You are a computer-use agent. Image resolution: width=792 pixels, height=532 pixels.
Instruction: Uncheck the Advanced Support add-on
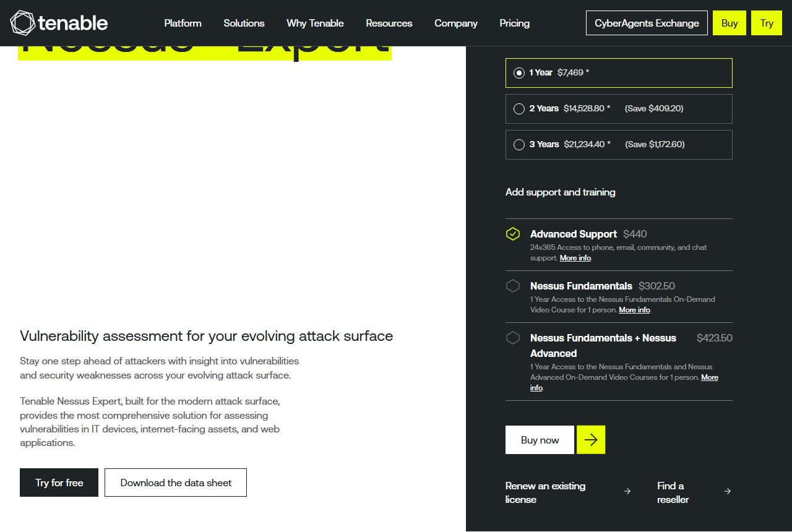coord(513,234)
